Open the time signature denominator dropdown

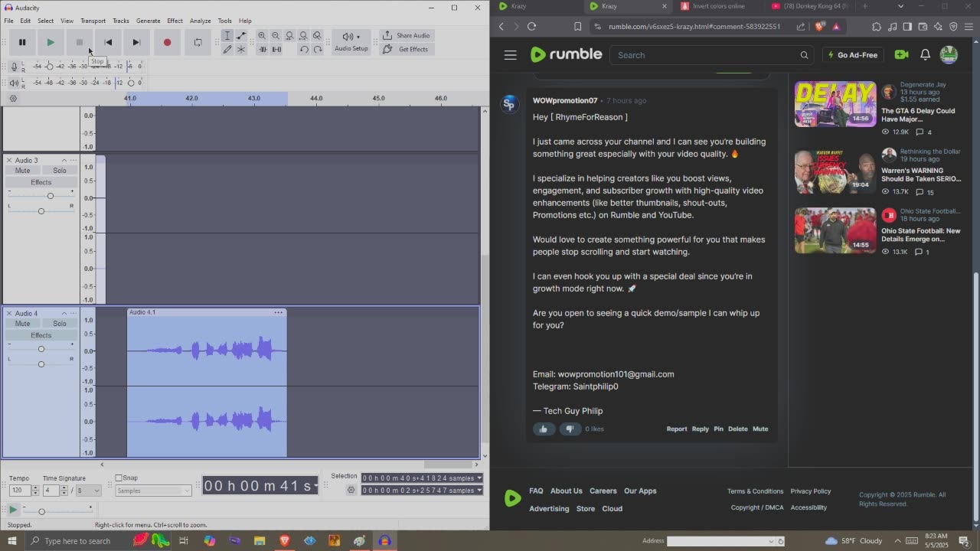(x=88, y=491)
